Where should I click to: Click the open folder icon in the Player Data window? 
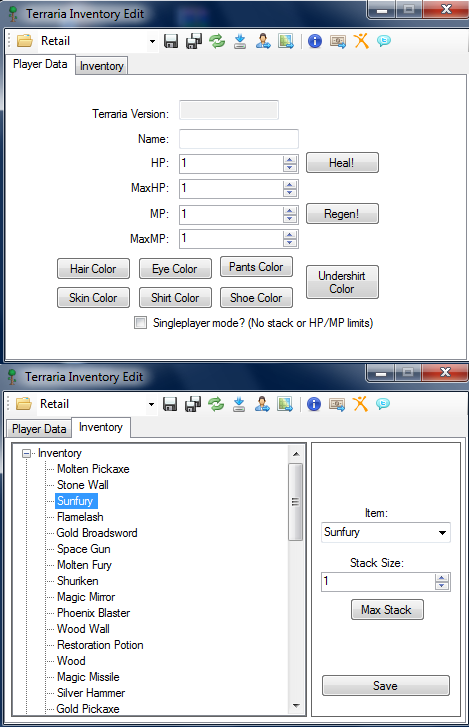point(25,41)
